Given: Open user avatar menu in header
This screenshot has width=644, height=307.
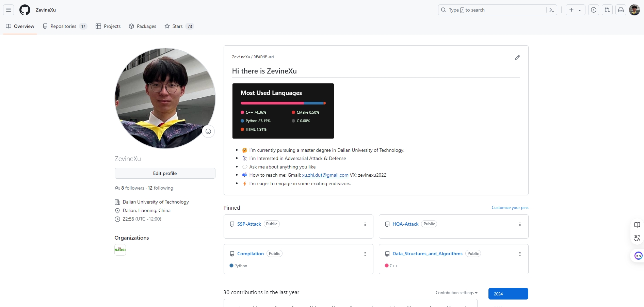Looking at the screenshot, I should tap(634, 10).
